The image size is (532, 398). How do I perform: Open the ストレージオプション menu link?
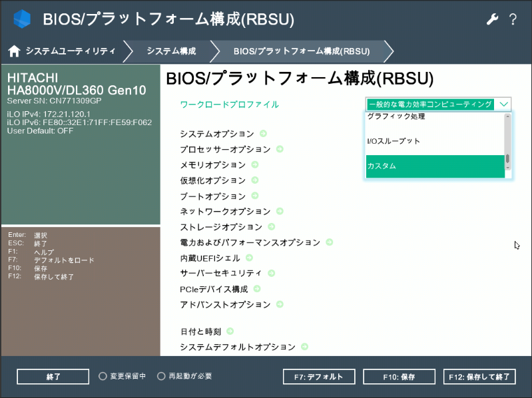point(221,227)
